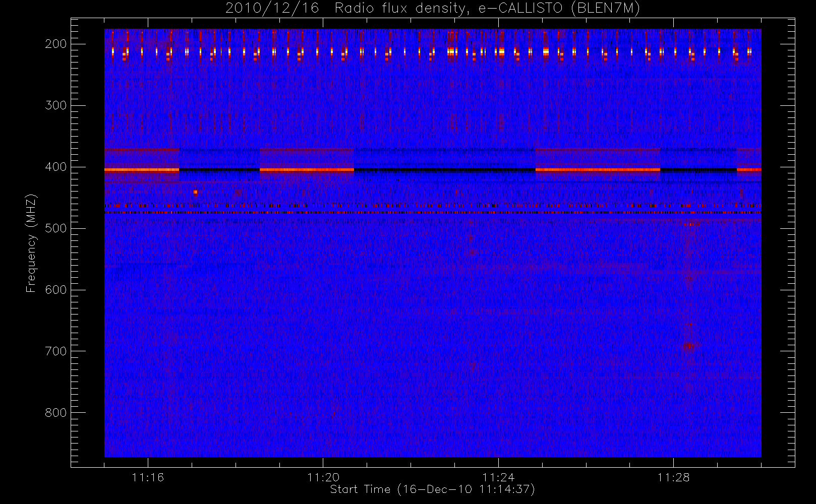Screen dimensions: 816x504
Task: Click the leftmost orange 400 MHz band segment
Action: coord(142,170)
